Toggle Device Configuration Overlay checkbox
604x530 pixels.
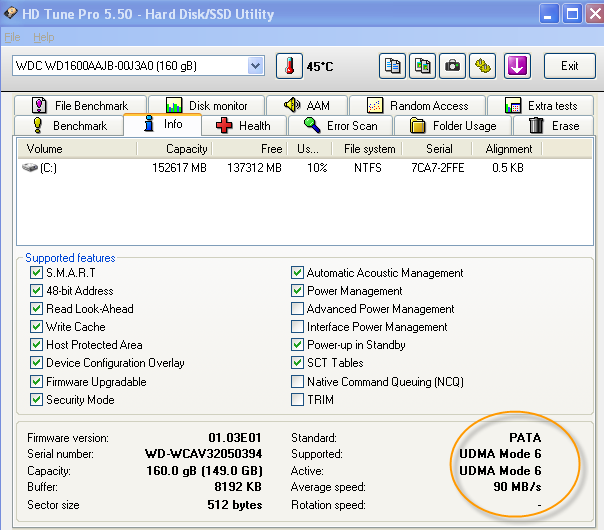point(36,362)
